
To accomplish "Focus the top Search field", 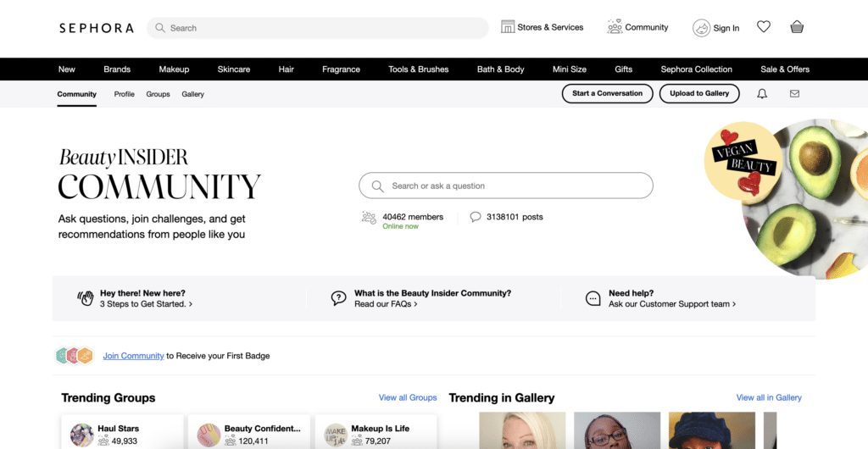I will point(318,28).
